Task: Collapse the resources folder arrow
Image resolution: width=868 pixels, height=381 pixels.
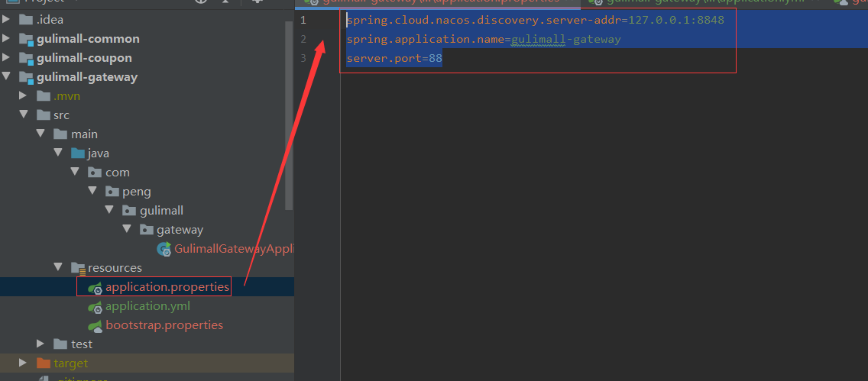Action: 57,267
